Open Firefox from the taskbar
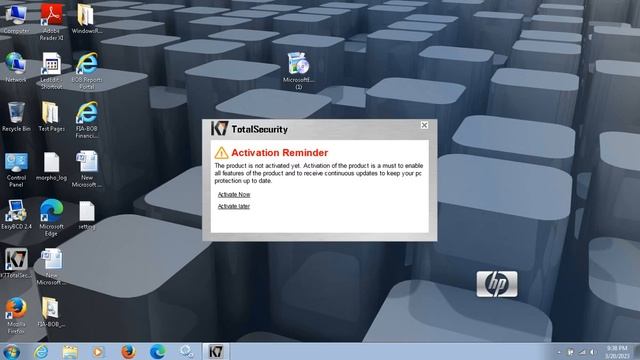 click(128, 351)
